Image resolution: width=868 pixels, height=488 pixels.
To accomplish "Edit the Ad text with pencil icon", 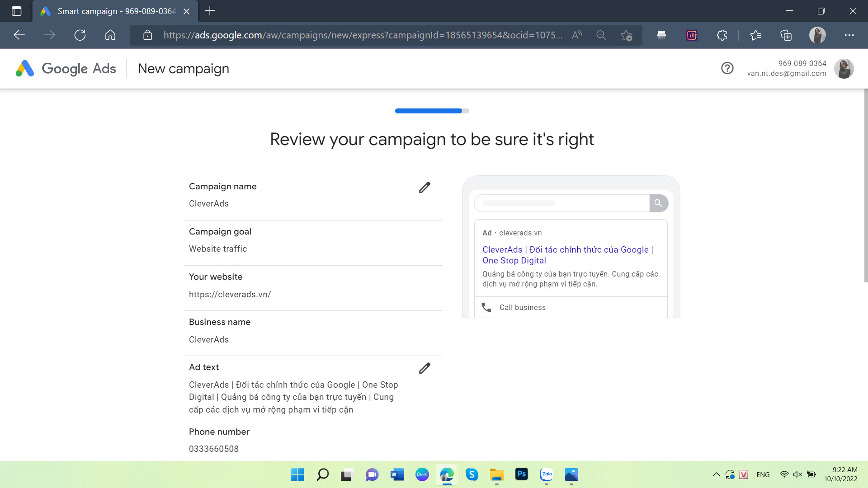I will point(425,368).
